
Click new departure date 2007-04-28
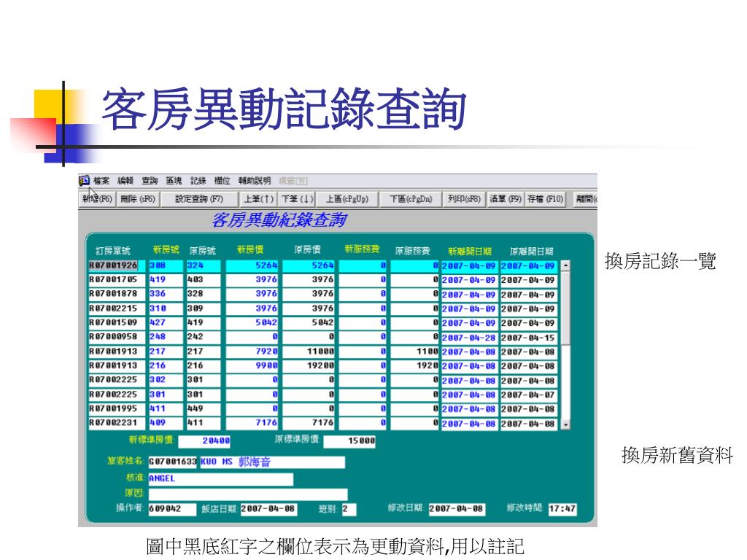[469, 337]
